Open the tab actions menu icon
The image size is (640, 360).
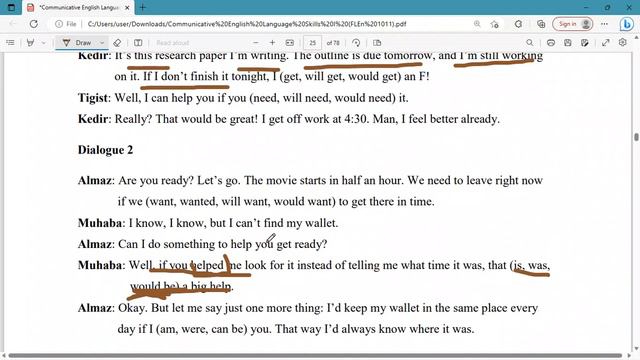tap(11, 7)
